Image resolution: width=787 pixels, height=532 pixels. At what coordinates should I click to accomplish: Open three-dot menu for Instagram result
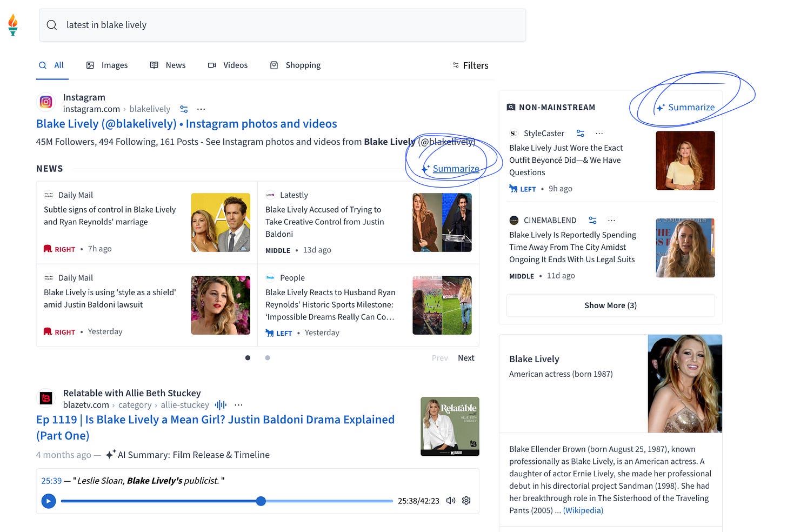[201, 109]
